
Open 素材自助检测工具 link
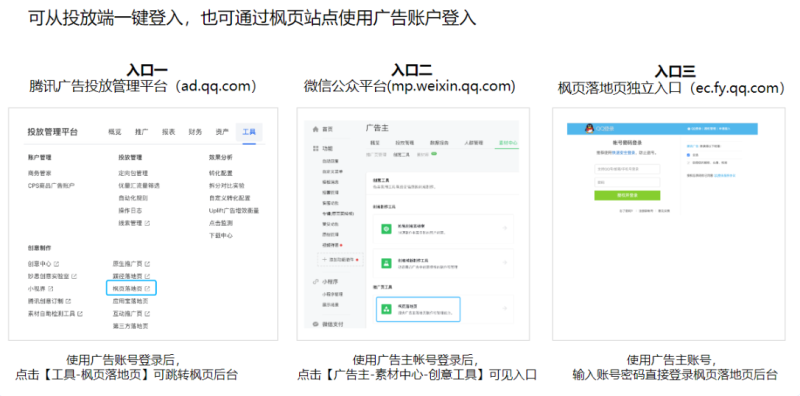pos(52,313)
